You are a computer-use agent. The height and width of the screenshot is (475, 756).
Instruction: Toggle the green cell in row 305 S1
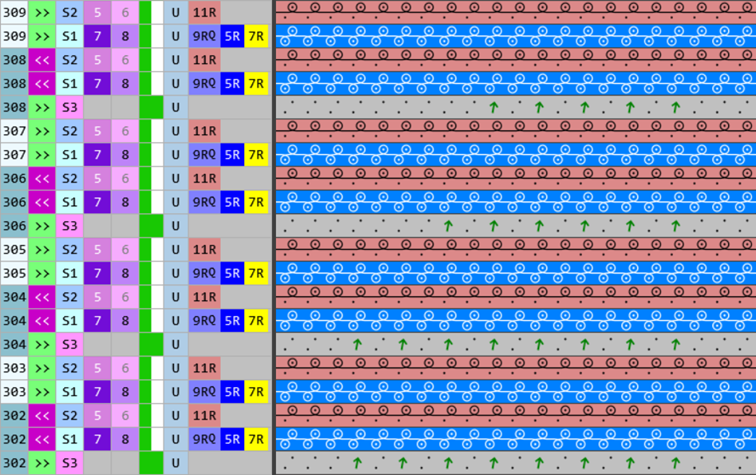[145, 273]
